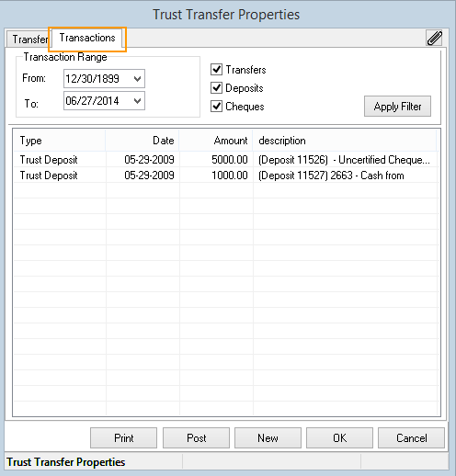The width and height of the screenshot is (456, 476).
Task: Sort by the Date column header
Action: coord(142,141)
